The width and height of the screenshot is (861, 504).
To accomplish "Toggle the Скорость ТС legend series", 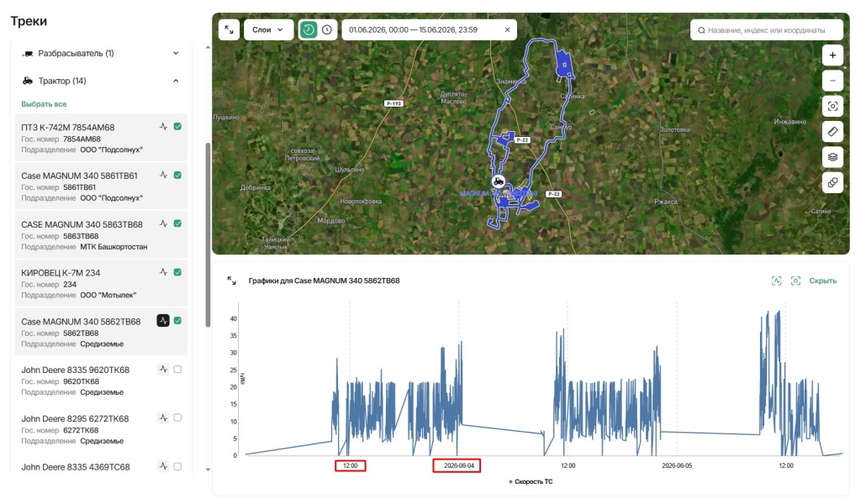I will click(531, 481).
